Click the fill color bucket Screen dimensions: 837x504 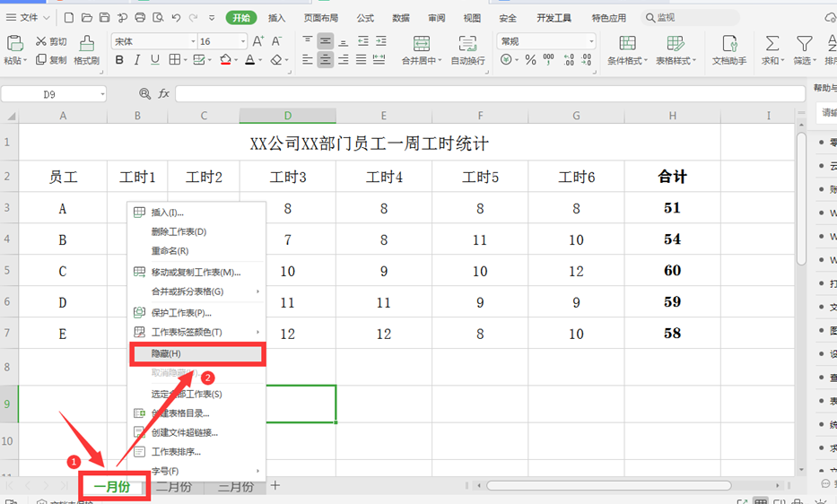tap(226, 60)
